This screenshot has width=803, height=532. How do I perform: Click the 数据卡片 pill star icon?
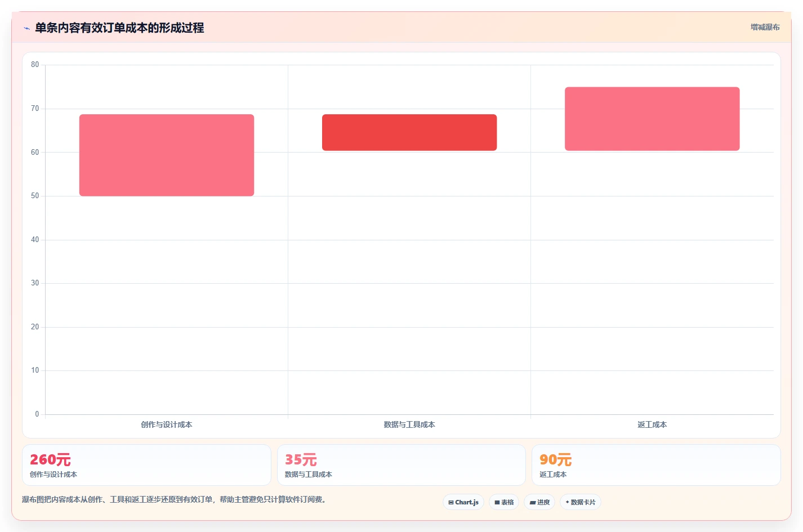pos(567,502)
